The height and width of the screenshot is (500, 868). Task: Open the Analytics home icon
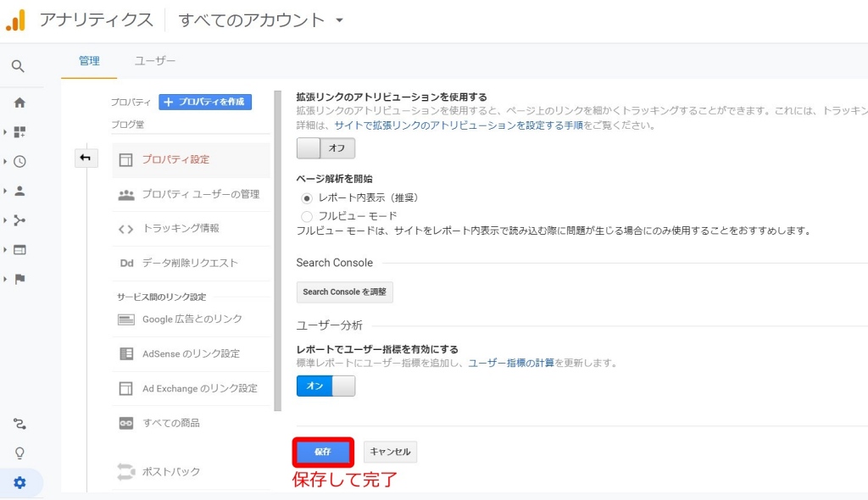(19, 103)
